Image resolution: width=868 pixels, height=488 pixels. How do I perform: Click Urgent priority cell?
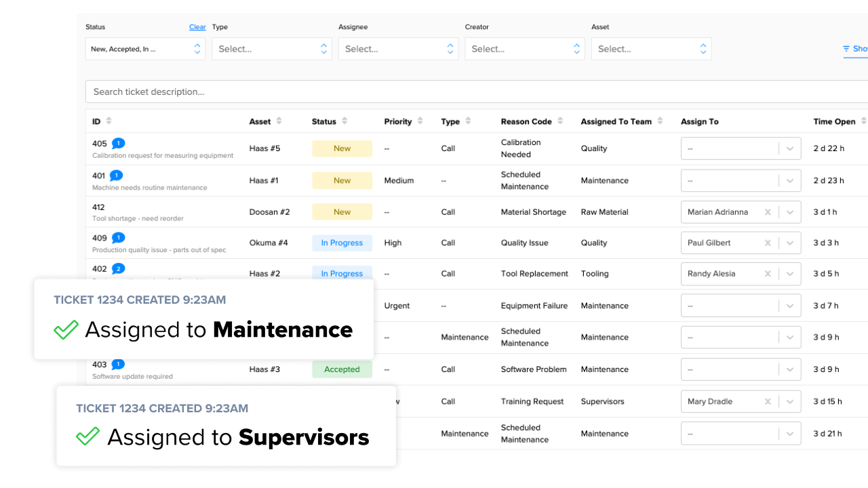(x=397, y=306)
